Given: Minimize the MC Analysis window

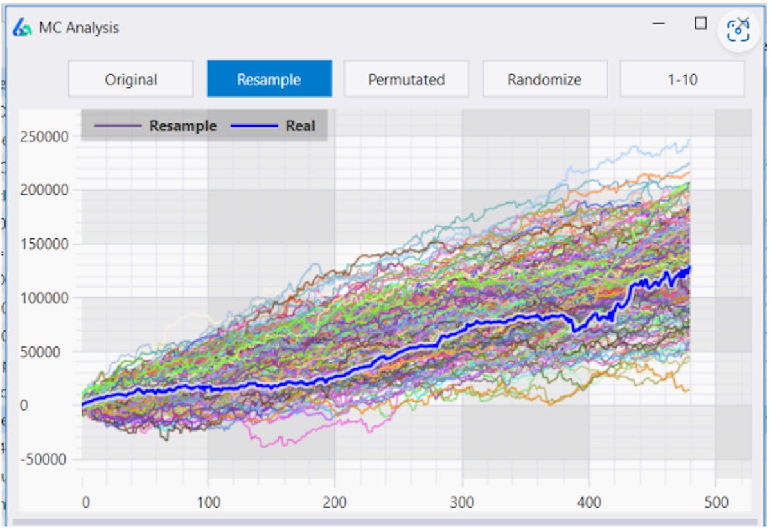Looking at the screenshot, I should click(659, 24).
